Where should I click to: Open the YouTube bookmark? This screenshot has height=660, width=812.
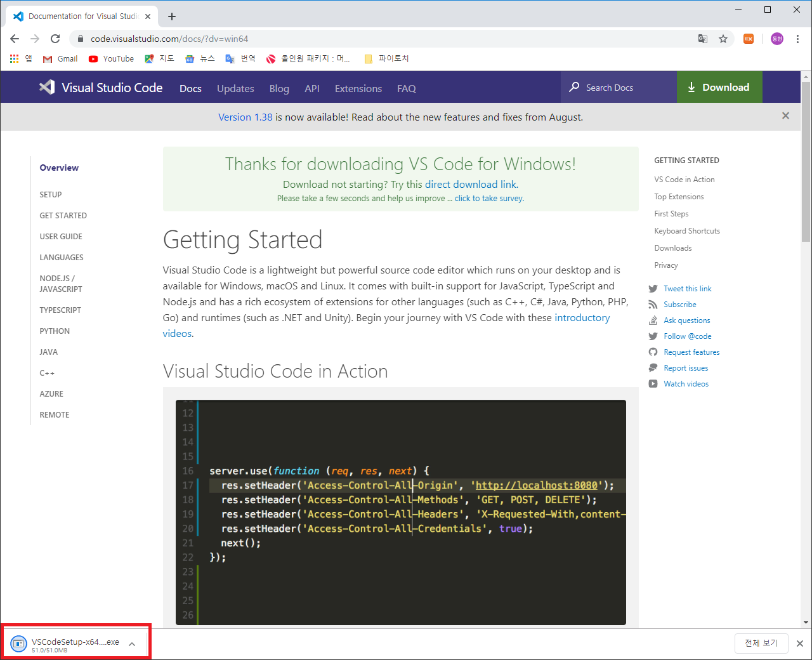point(111,58)
